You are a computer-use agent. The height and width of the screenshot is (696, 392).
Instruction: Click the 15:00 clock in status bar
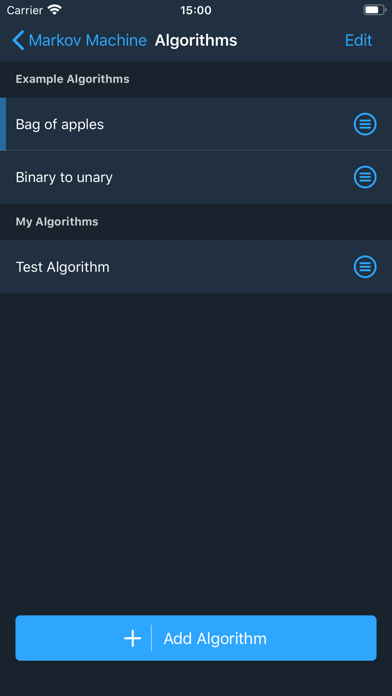(196, 10)
